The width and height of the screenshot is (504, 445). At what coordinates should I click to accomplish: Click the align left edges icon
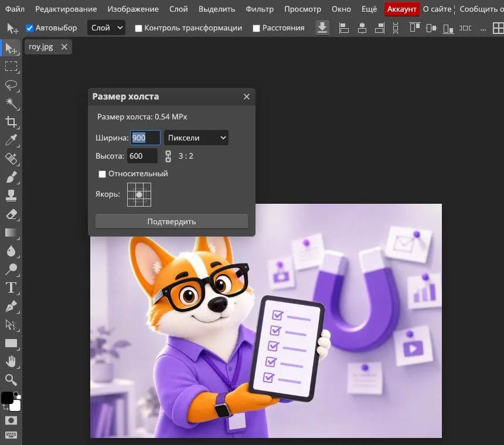[x=343, y=28]
